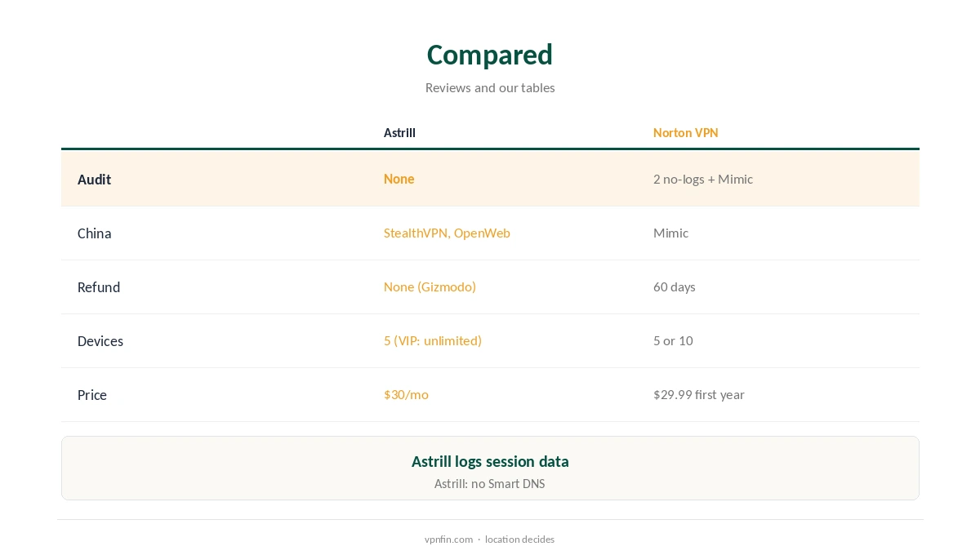This screenshot has width=980, height=555.
Task: Click the '5 or 10' devices cell
Action: 673,340
